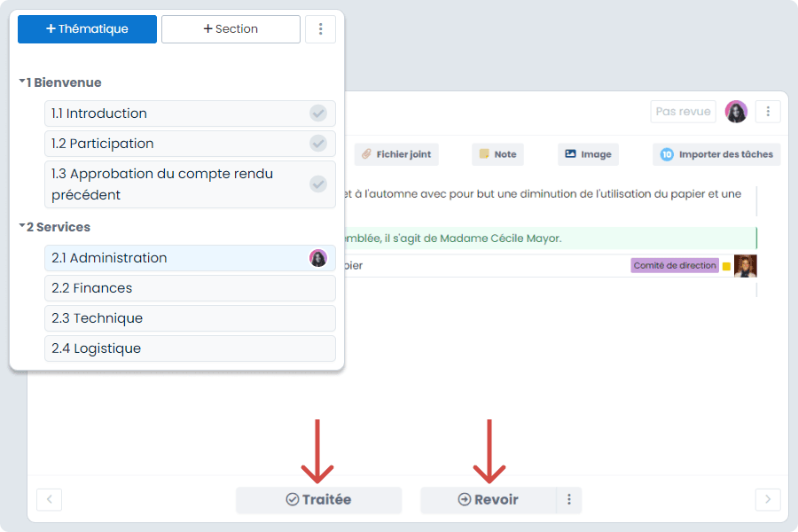Screen dimensions: 798x532
Task: Open 2.2 Finances item
Action: tap(190, 288)
